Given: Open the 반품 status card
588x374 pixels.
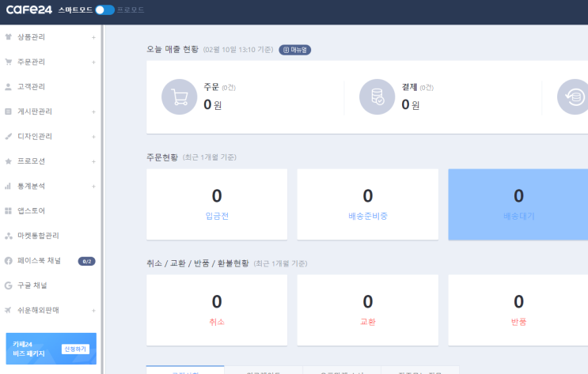Looking at the screenshot, I should click(518, 310).
